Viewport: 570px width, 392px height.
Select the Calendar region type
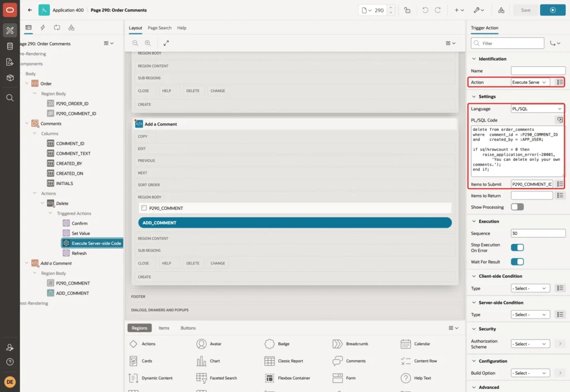point(415,344)
